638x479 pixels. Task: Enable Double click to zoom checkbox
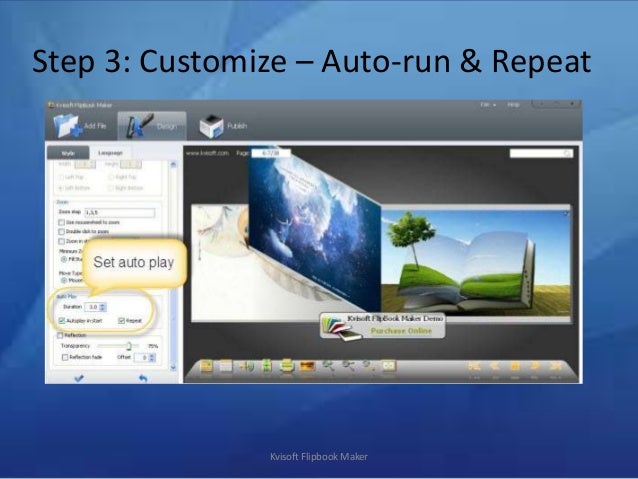coord(61,232)
